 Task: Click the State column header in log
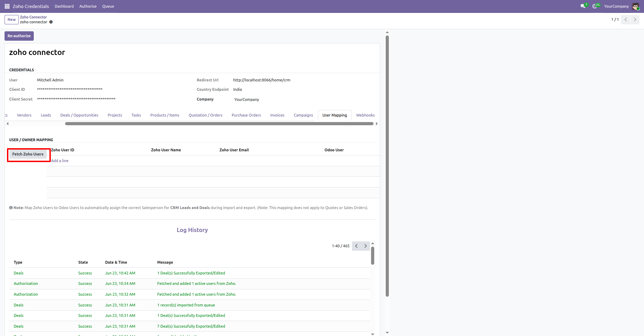pos(83,262)
